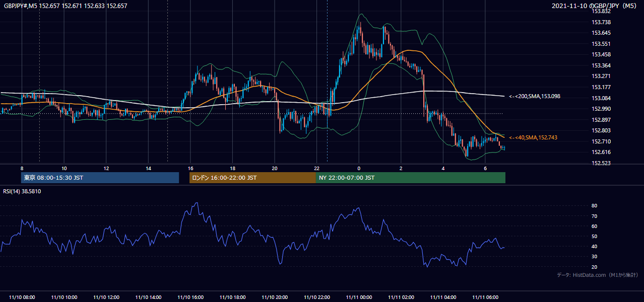Click price axis value 153.551

pyautogui.click(x=601, y=44)
